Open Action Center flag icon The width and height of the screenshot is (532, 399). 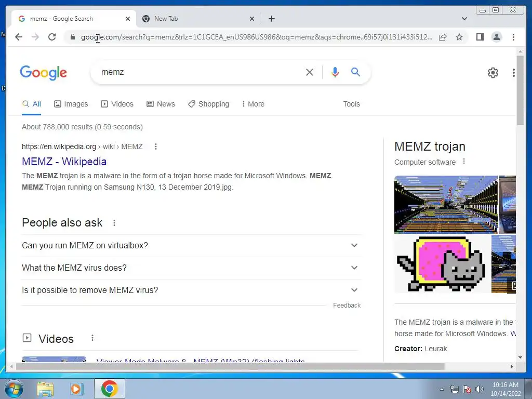(467, 389)
